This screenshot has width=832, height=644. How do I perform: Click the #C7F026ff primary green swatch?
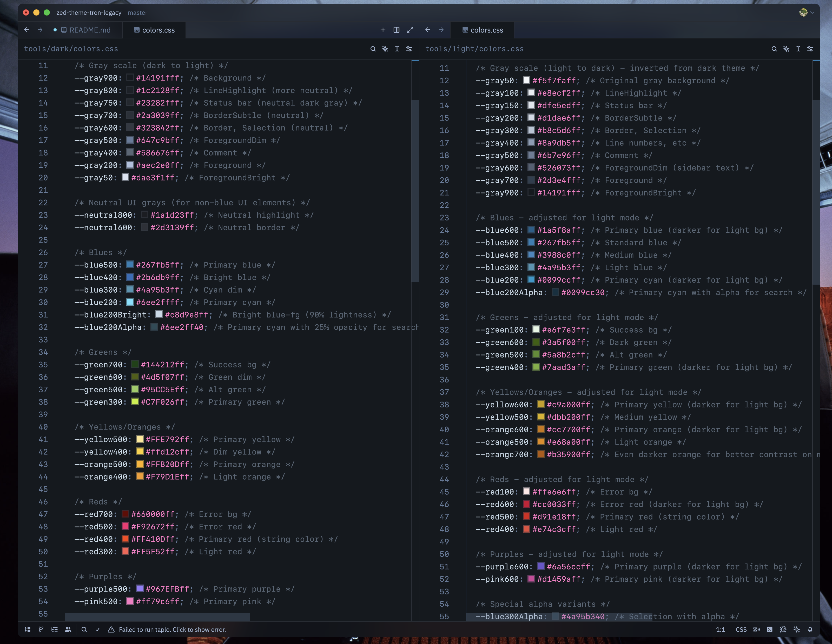point(135,402)
